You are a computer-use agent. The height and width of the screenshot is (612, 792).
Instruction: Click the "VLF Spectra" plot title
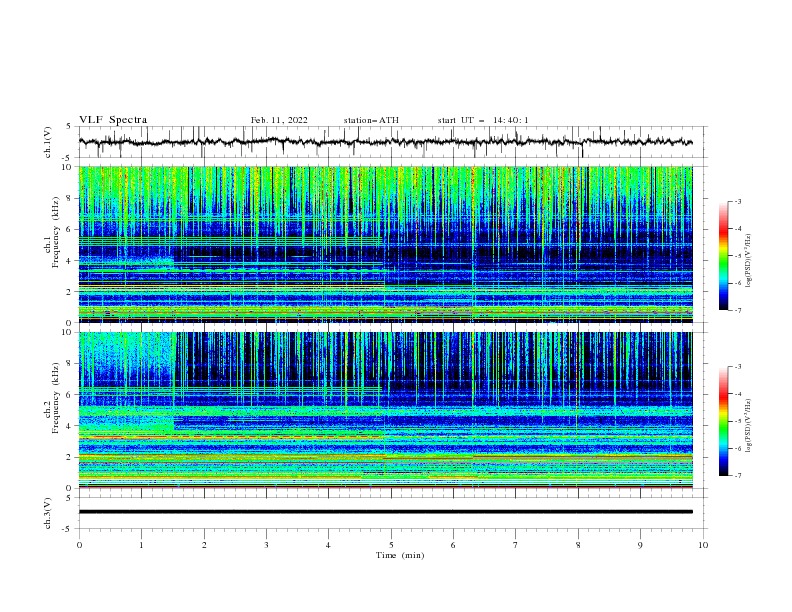pyautogui.click(x=113, y=120)
